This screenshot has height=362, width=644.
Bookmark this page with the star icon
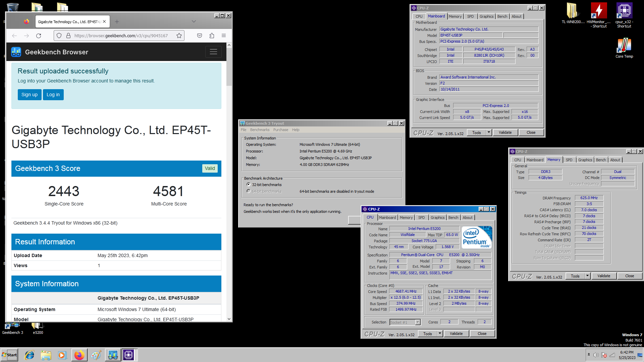(x=179, y=36)
